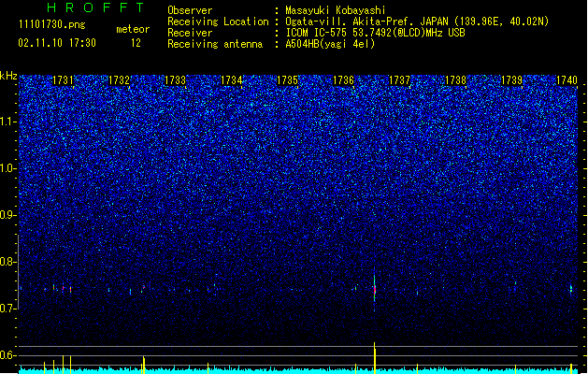This screenshot has height=374, width=588.
Task: Click the 0.7 kHz axis label
Action: tap(7, 309)
